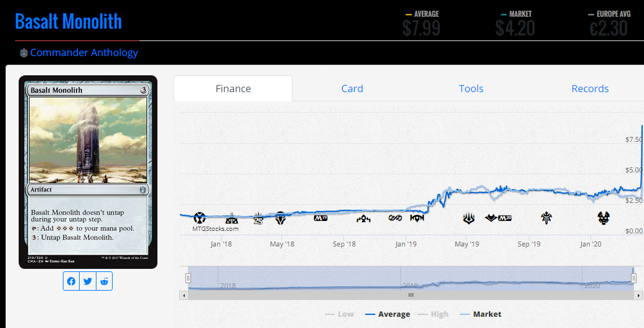Click the 2018 label in chart navigator
The height and width of the screenshot is (328, 644).
(x=228, y=286)
